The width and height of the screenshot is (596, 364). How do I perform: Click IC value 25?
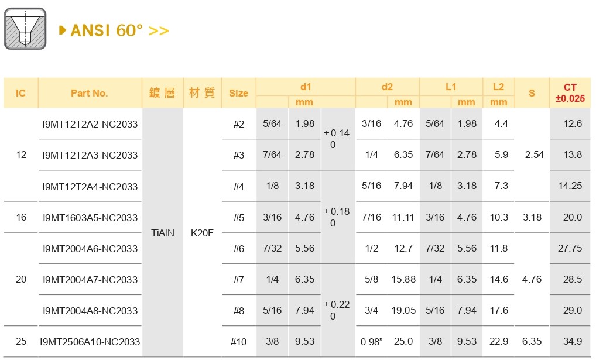[21, 341]
